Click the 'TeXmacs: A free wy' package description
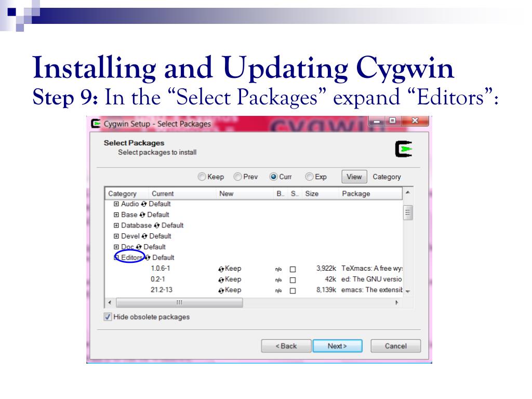 tap(372, 269)
